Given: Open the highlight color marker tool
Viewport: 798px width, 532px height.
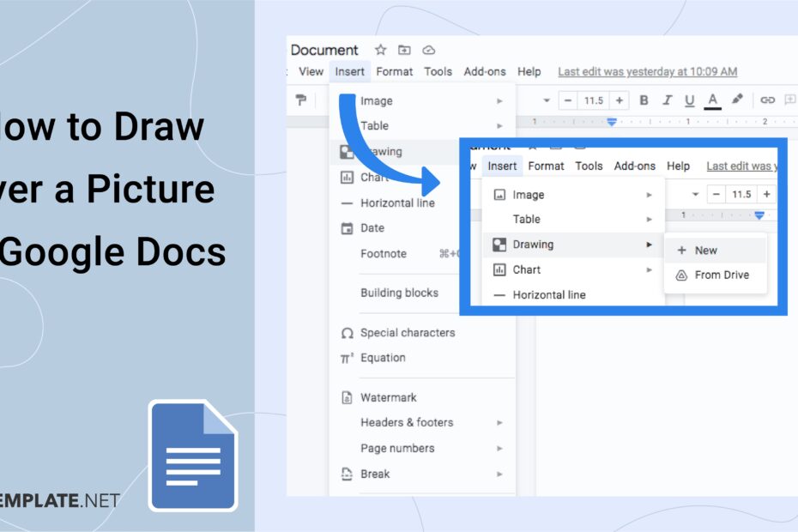Looking at the screenshot, I should point(737,100).
